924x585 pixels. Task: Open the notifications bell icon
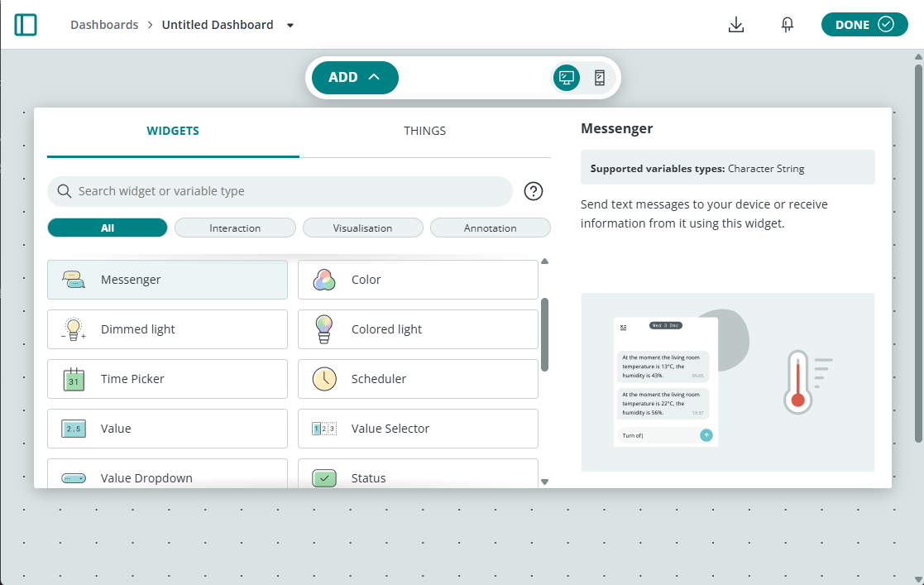788,25
